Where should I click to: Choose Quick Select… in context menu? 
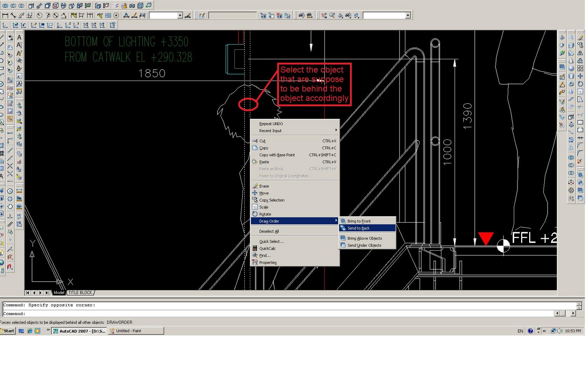tap(295, 242)
